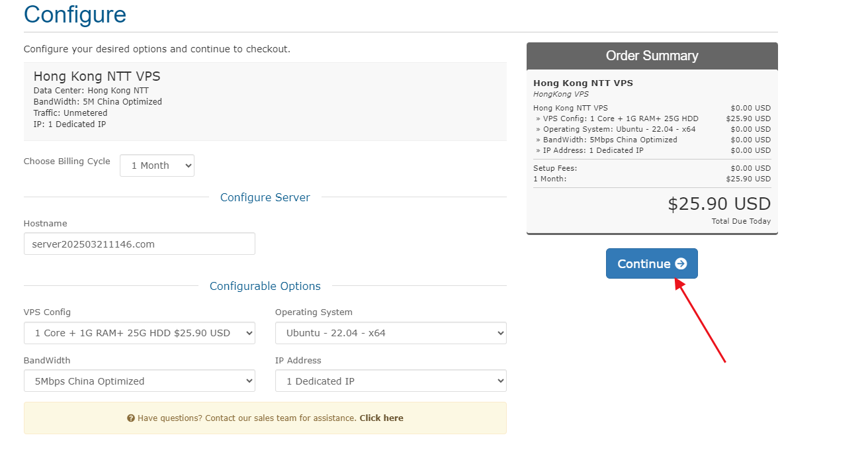Click the Order Summary header bar
Viewport: 868px width, 466px height.
point(652,56)
